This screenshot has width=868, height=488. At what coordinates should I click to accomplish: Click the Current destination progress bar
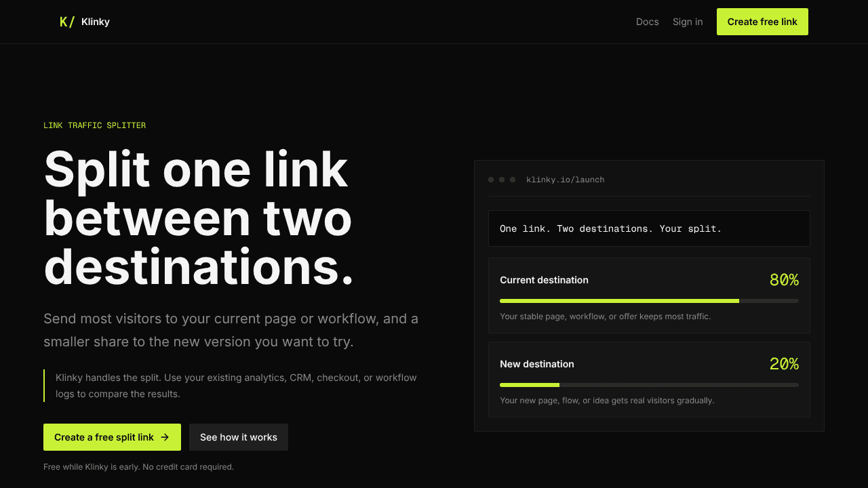point(649,301)
